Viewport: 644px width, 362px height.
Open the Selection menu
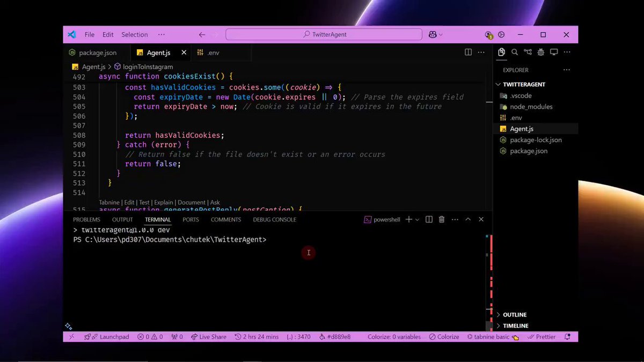coord(134,34)
